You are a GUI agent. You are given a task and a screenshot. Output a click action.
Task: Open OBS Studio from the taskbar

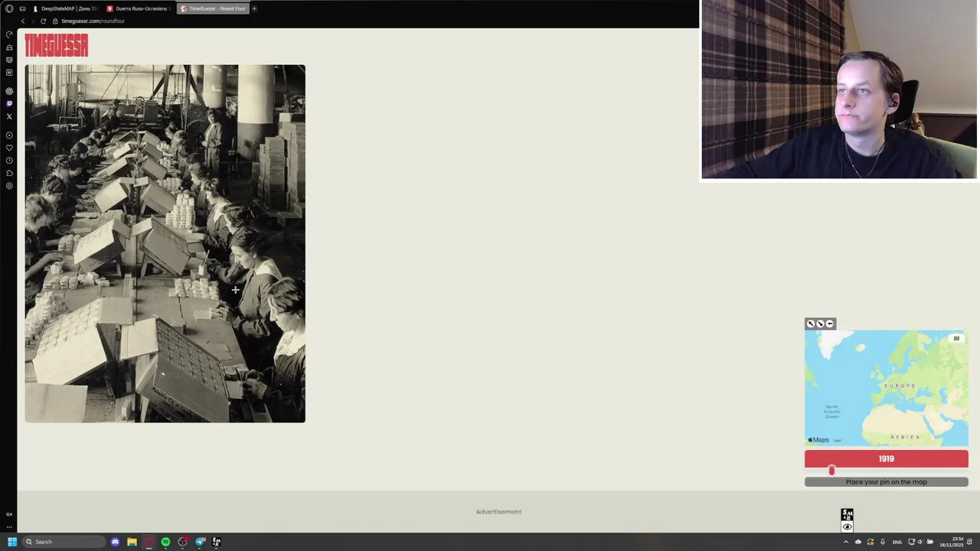(x=182, y=542)
